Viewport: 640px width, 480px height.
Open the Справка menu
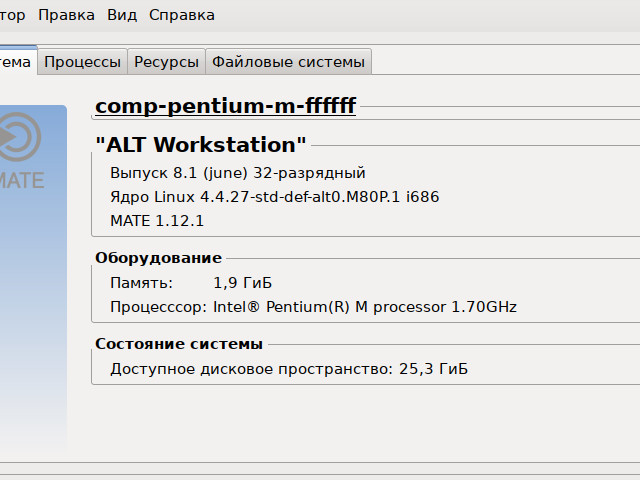[x=182, y=15]
